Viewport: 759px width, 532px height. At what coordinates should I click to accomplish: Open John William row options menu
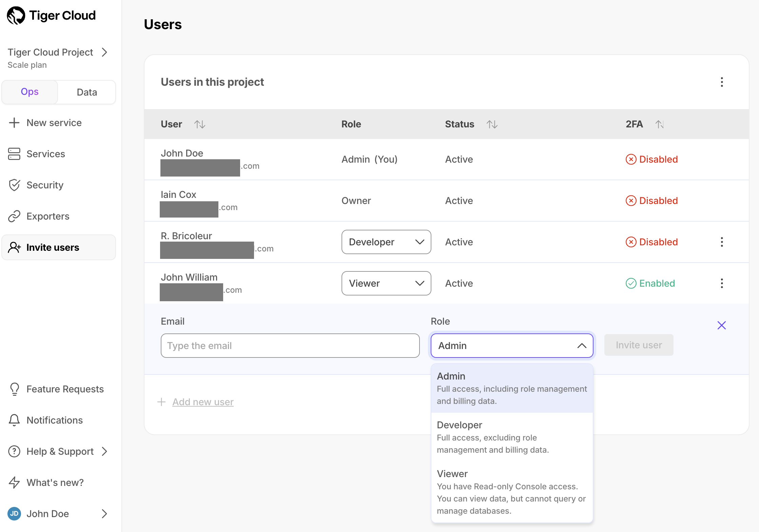tap(722, 283)
